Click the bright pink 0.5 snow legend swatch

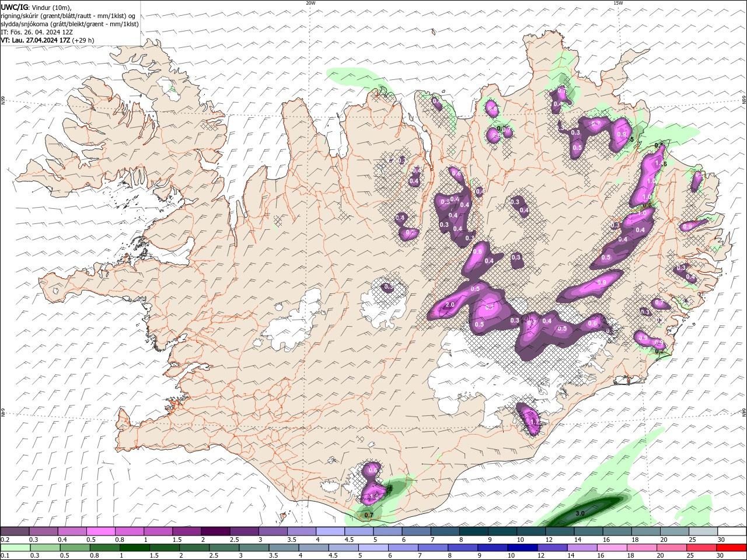(100, 531)
